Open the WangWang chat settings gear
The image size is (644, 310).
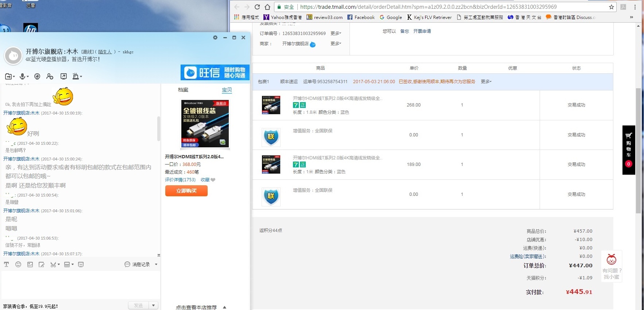click(x=215, y=38)
